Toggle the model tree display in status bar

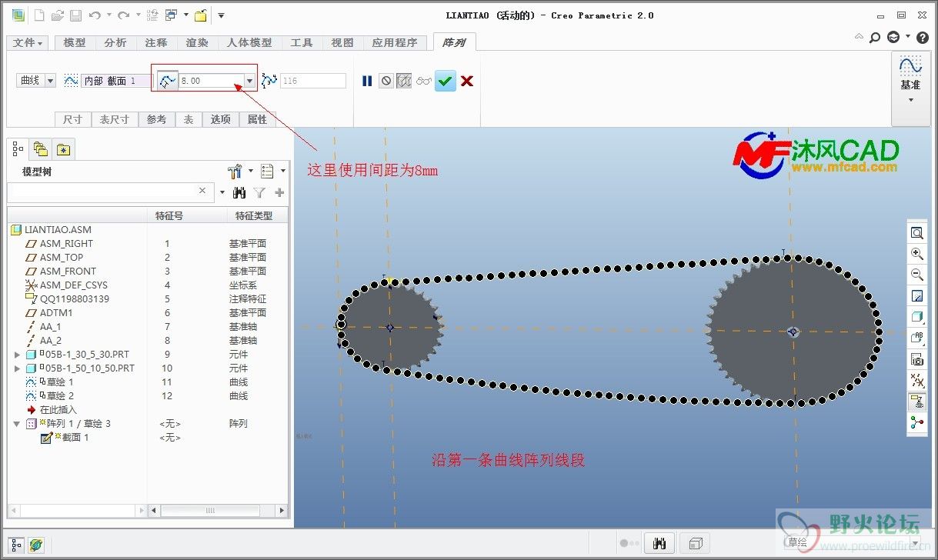point(17,545)
